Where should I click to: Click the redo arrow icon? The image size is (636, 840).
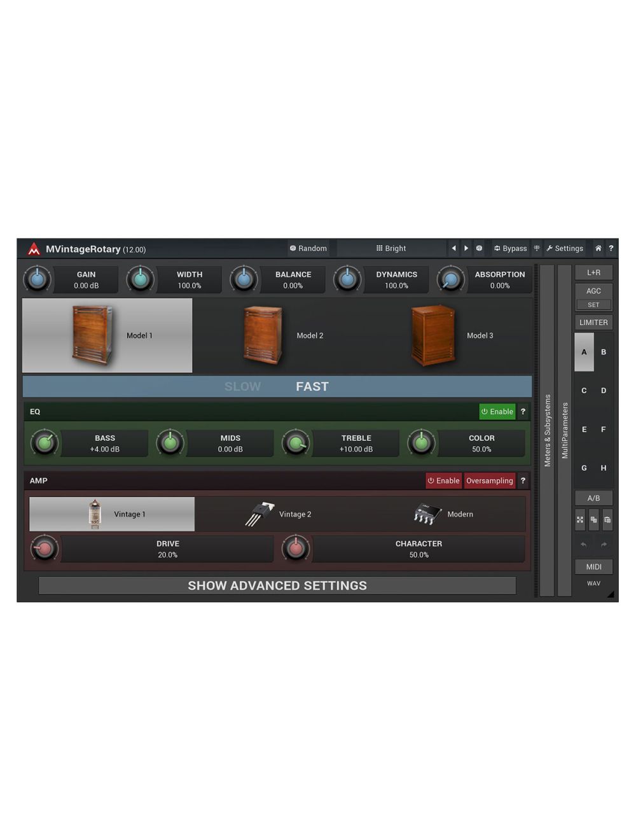[x=604, y=545]
